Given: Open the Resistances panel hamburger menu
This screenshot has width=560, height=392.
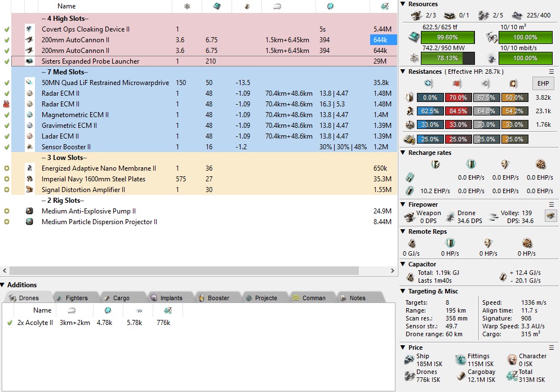Looking at the screenshot, I should pos(552,72).
